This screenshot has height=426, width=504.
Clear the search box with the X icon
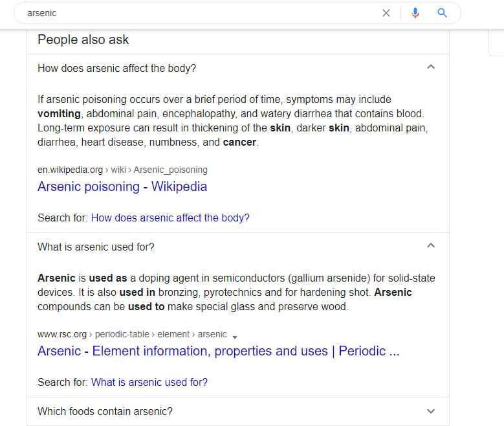click(386, 13)
